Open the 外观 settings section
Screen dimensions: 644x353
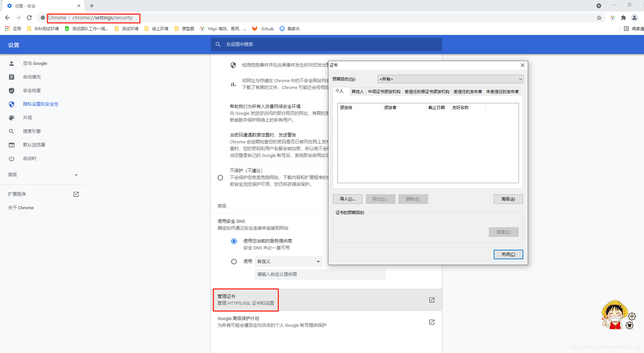pyautogui.click(x=27, y=118)
